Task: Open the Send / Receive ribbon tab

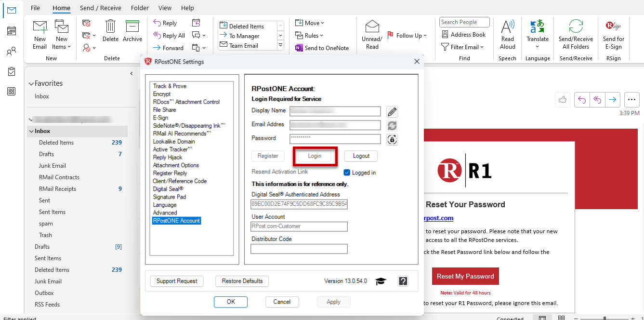Action: (101, 8)
